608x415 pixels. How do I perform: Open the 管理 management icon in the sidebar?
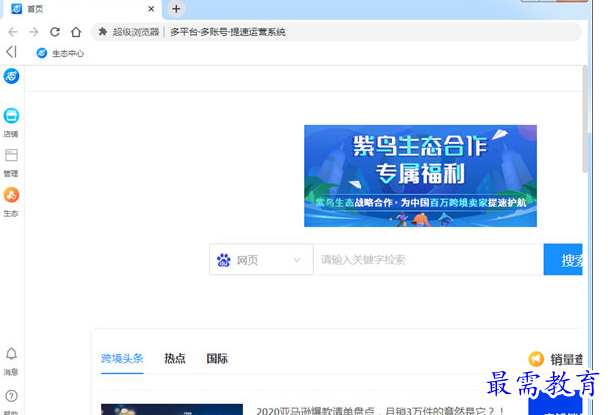tap(11, 155)
